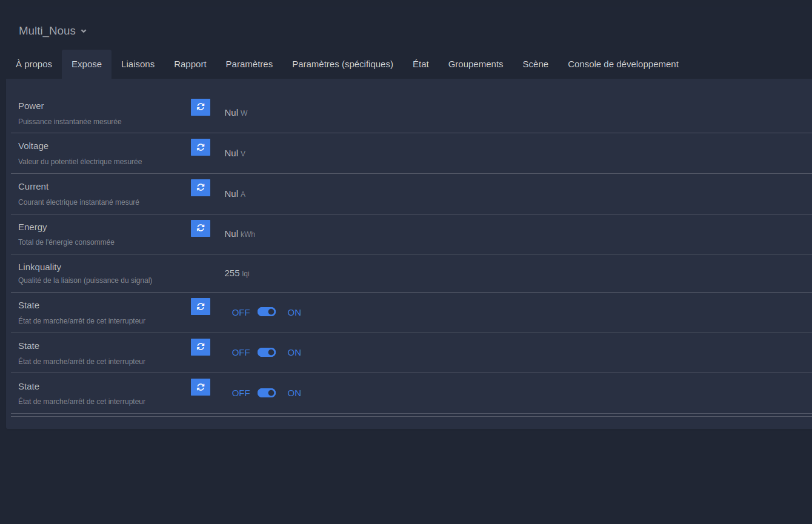Refresh the first State row
This screenshot has width=812, height=524.
201,307
